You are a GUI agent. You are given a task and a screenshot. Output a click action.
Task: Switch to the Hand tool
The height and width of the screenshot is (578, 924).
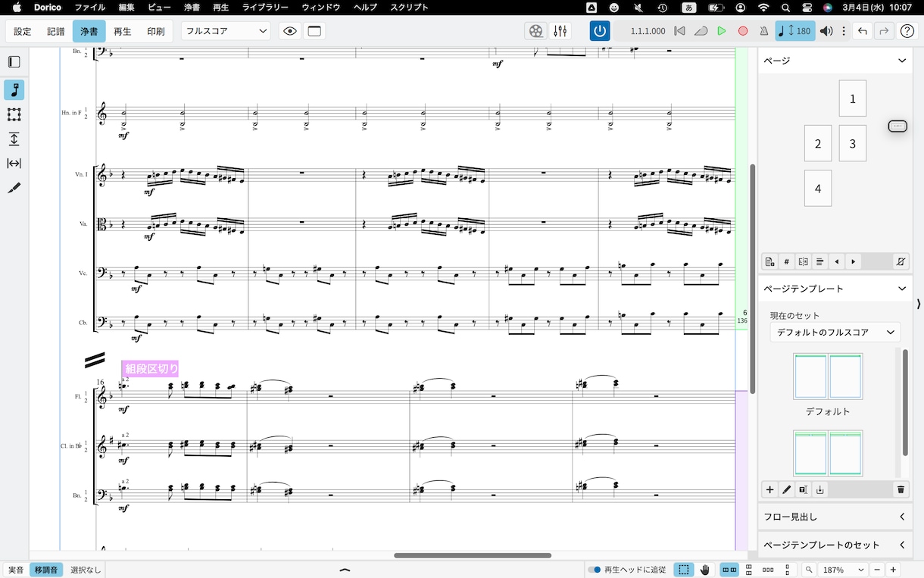tap(704, 570)
